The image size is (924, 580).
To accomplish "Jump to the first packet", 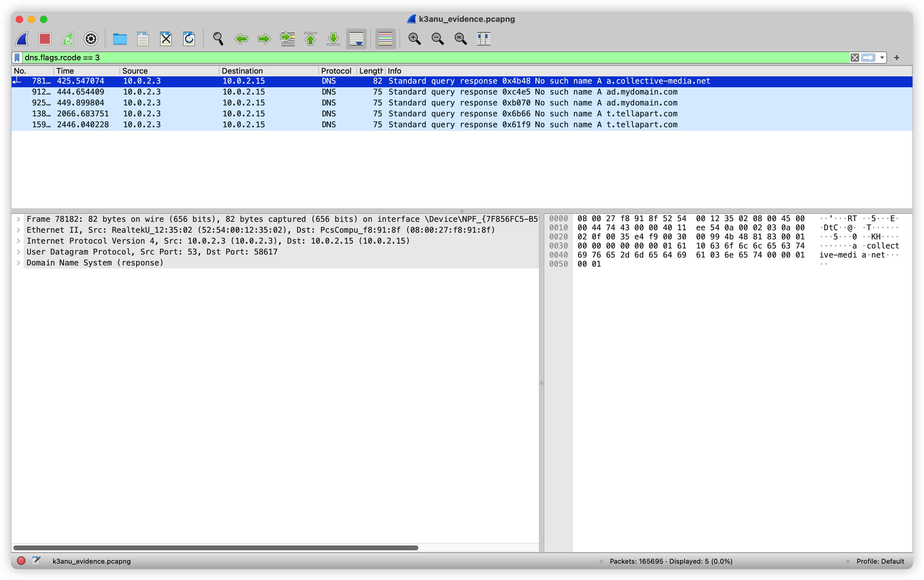I will tap(310, 39).
